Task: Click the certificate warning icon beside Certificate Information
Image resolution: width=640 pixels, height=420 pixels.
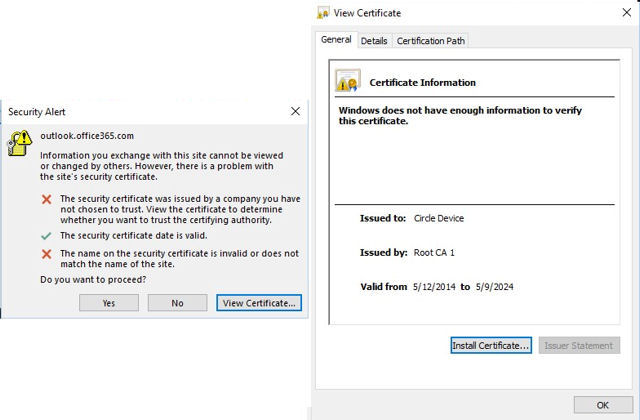Action: point(347,80)
